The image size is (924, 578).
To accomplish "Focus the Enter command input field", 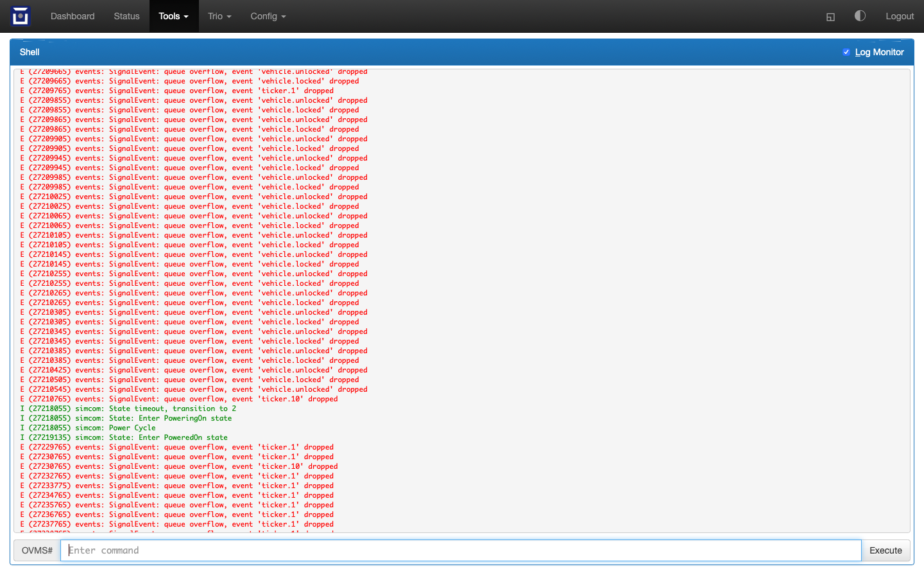I will click(x=461, y=550).
